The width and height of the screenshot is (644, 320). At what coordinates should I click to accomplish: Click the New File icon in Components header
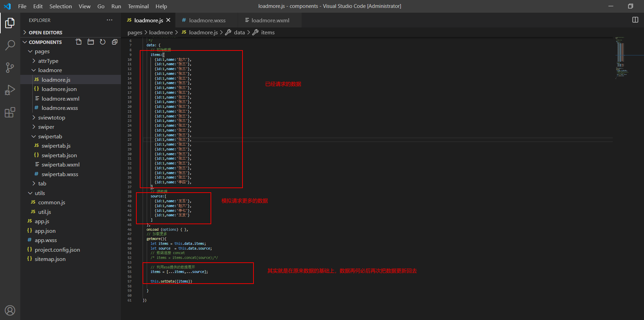coord(79,42)
